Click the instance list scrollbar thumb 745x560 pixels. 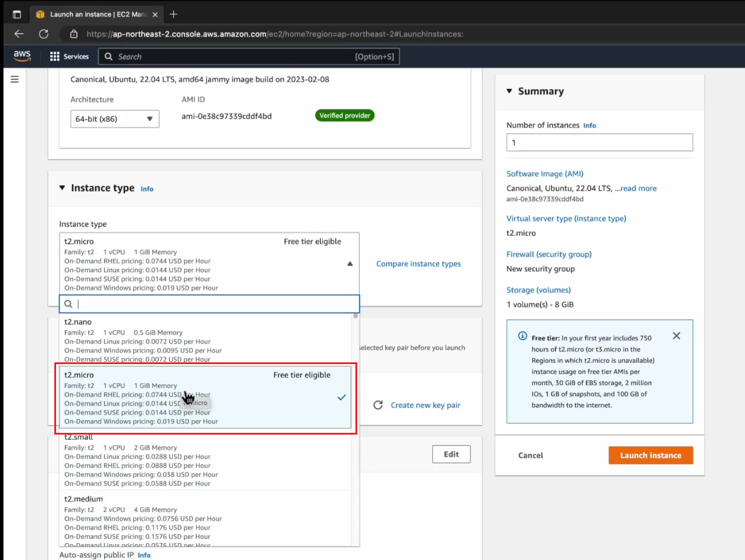pos(355,316)
